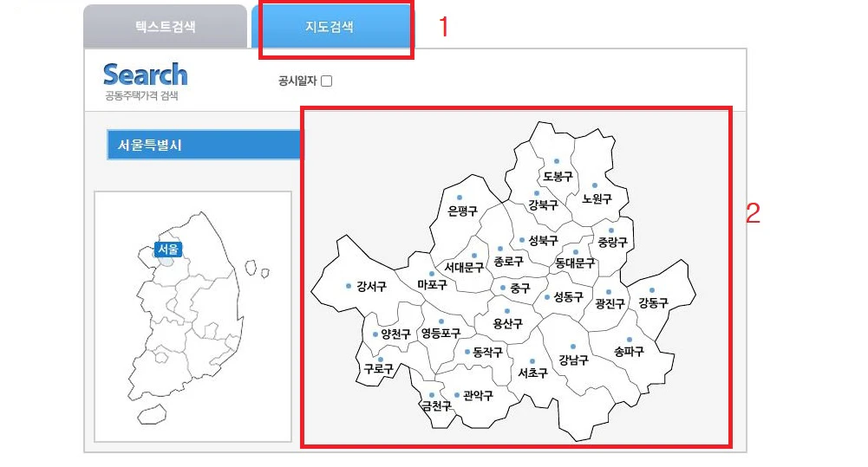Click the blue dot left of 양천구
Screen dimensions: 868x467
coord(375,334)
